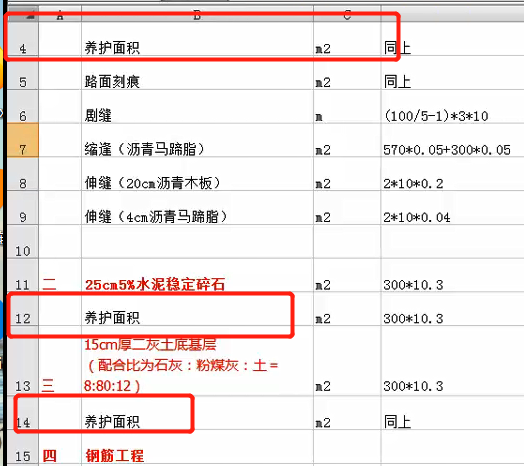Click '300*10.3' in row 12
This screenshot has width=524, height=466.
pos(413,319)
